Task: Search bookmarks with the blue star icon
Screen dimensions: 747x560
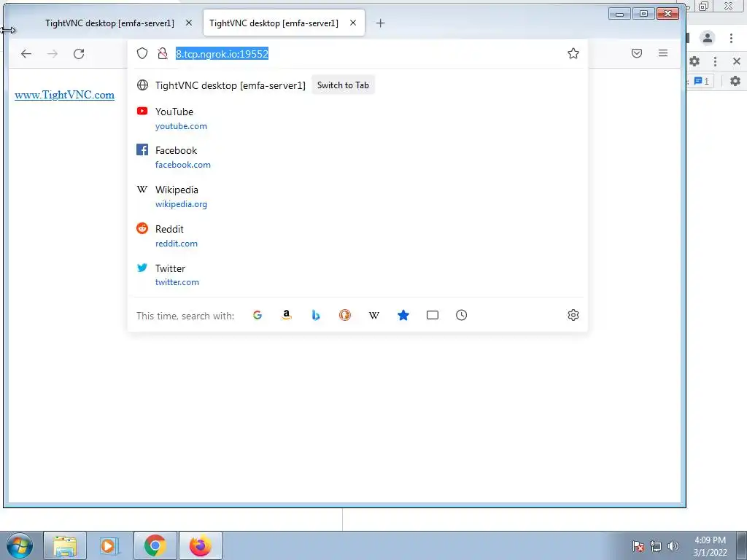Action: tap(403, 315)
